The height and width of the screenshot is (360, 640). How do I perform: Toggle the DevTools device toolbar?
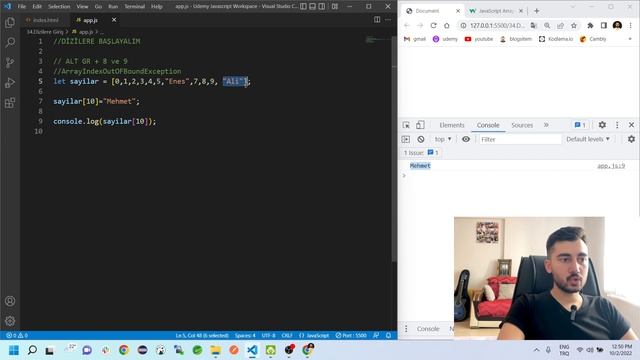(420, 125)
